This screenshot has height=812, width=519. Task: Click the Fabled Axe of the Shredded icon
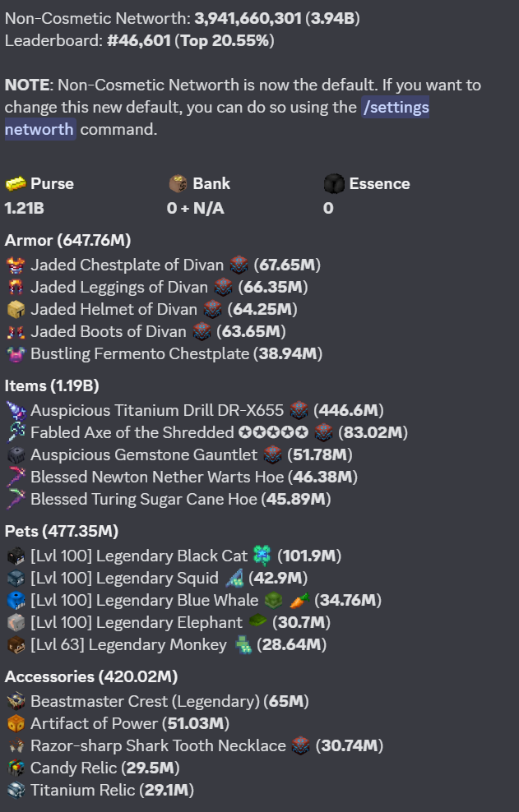coord(16,432)
